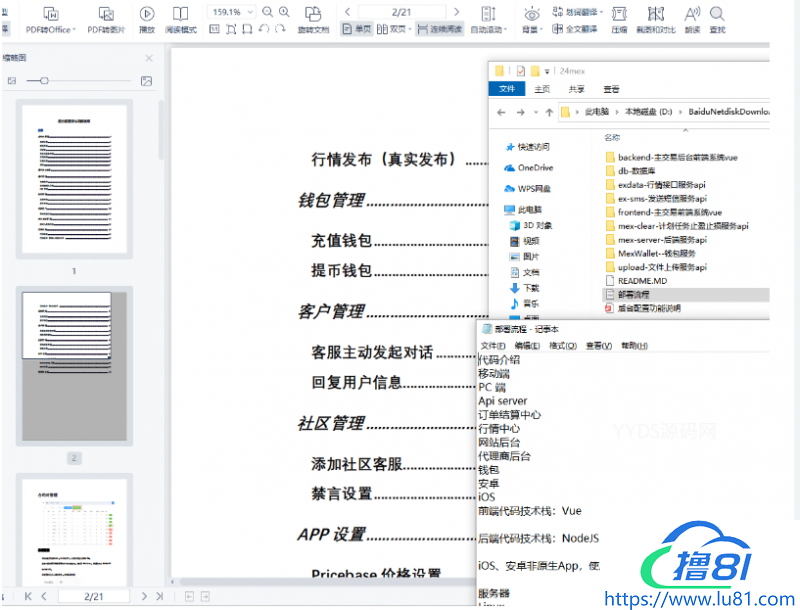Adjust the thumbnail size slider

[x=44, y=80]
